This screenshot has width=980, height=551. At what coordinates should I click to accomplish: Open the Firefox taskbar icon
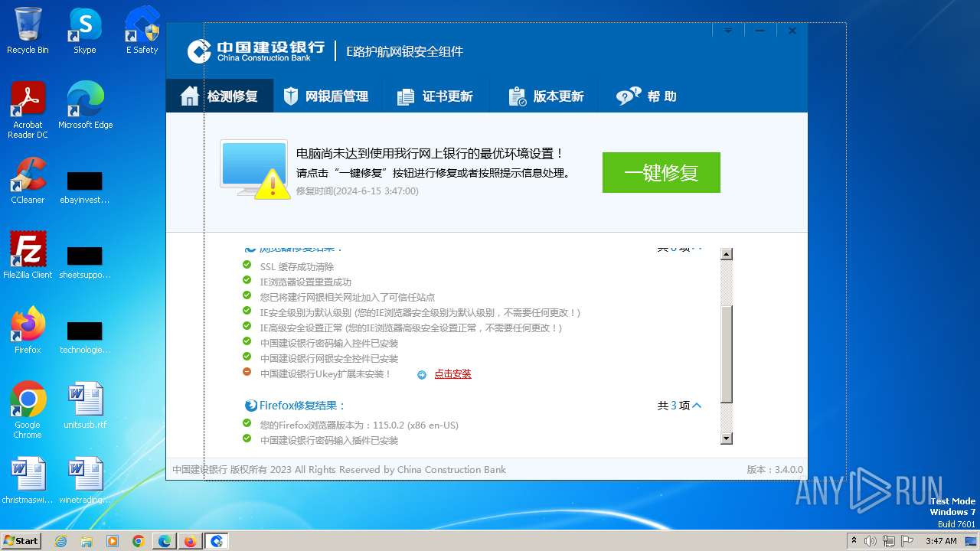pos(190,541)
